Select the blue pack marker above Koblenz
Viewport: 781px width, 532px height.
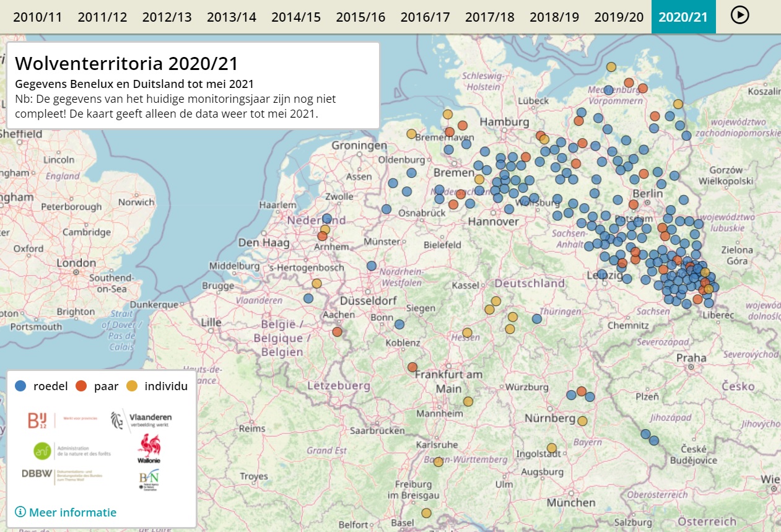399,324
